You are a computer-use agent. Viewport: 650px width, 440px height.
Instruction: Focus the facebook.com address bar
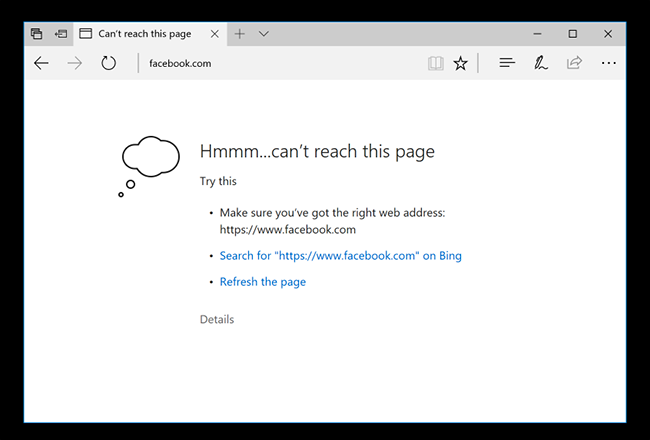282,63
